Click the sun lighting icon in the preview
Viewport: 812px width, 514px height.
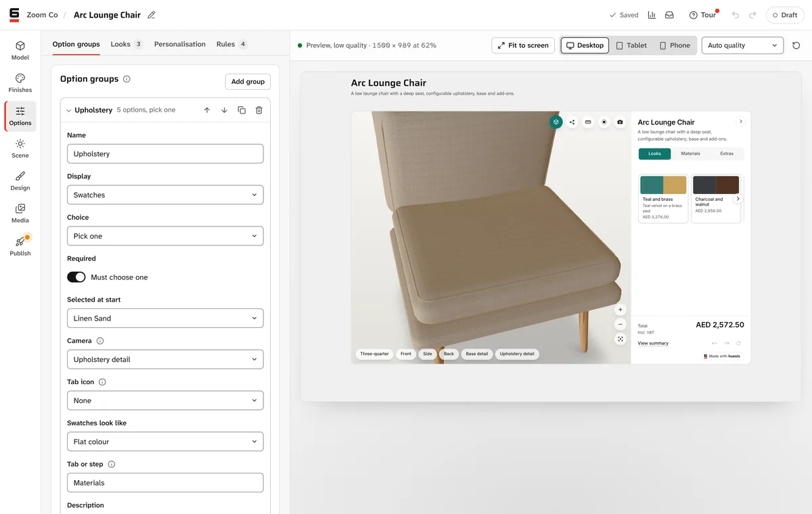click(x=604, y=122)
